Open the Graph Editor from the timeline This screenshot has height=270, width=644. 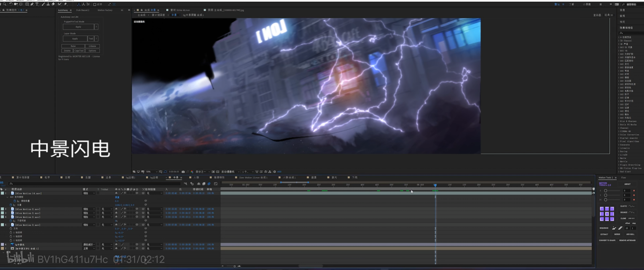pos(216,184)
